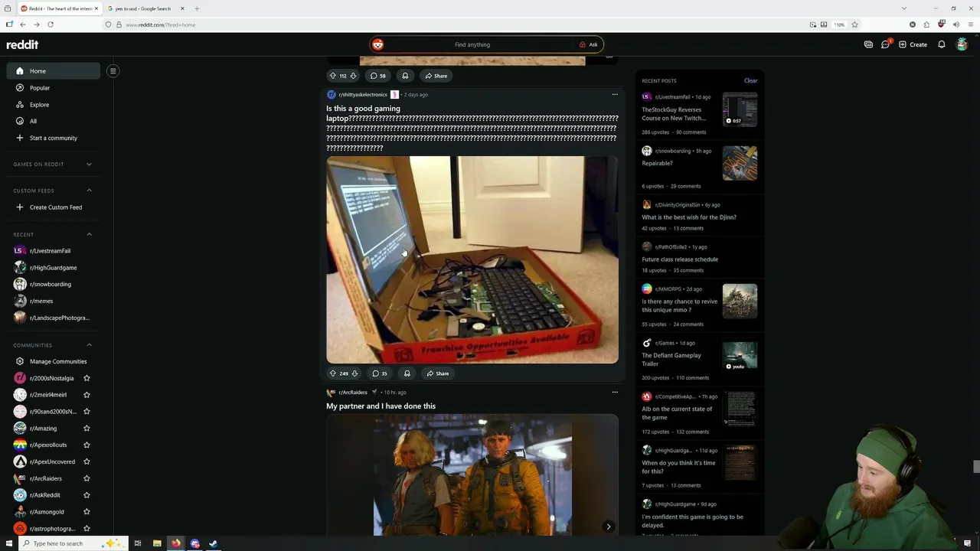Give award on the gaming laptop post
Viewport: 980px width, 551px height.
click(407, 373)
